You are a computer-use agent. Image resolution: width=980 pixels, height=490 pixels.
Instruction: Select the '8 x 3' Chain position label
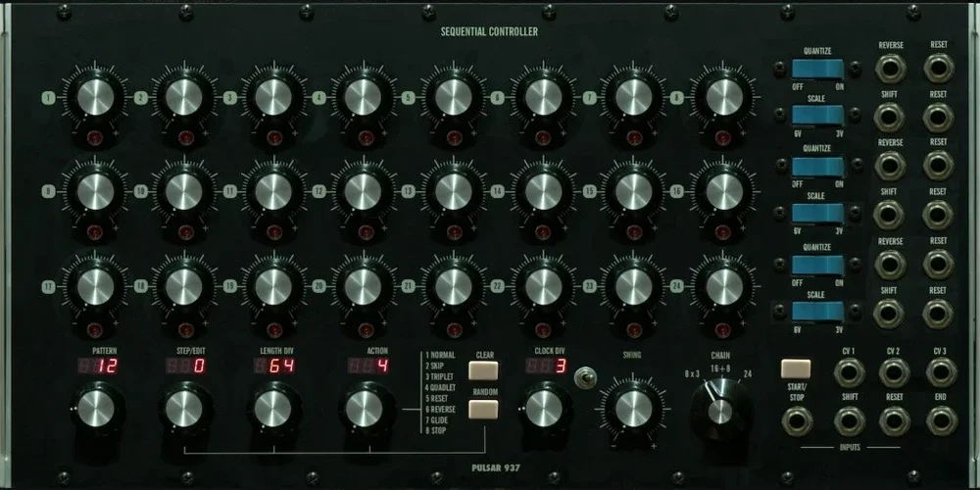(x=692, y=373)
